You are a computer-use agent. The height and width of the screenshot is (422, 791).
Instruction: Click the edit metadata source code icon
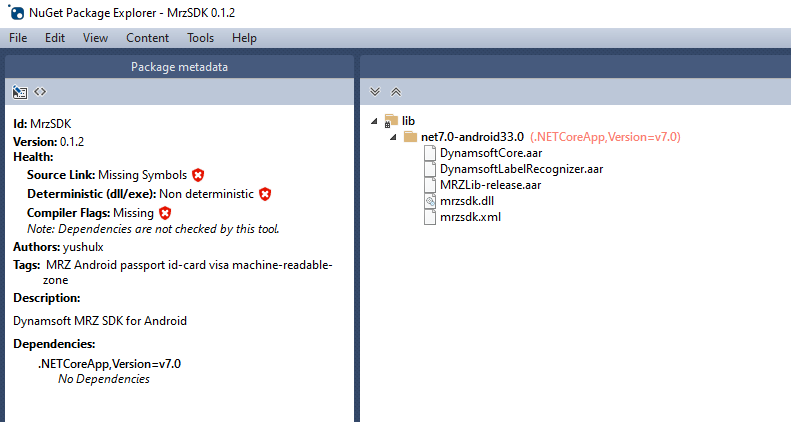[x=40, y=92]
